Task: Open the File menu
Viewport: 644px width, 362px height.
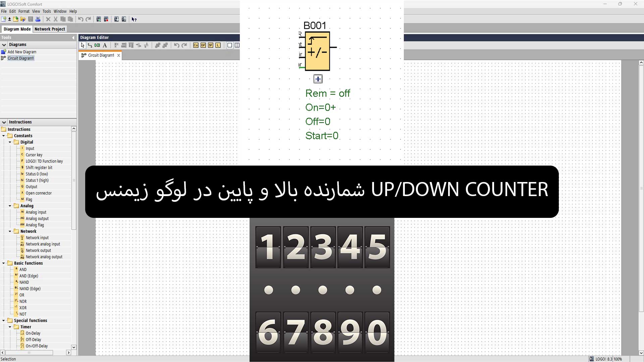Action: coord(4,11)
